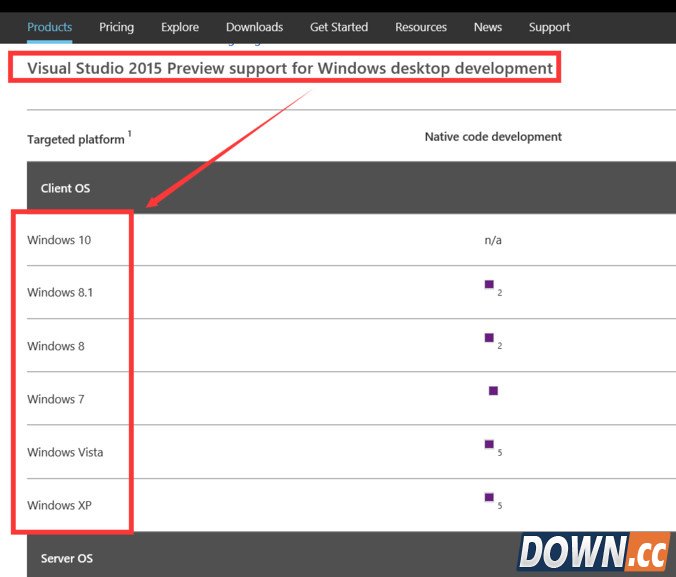This screenshot has height=577, width=676.
Task: Go to the Support navigation item
Action: tap(549, 27)
